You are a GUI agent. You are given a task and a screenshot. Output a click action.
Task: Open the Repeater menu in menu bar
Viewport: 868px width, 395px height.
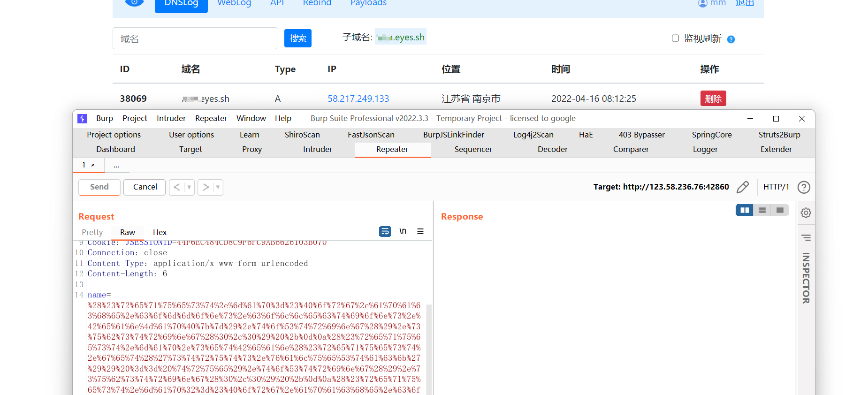click(211, 118)
